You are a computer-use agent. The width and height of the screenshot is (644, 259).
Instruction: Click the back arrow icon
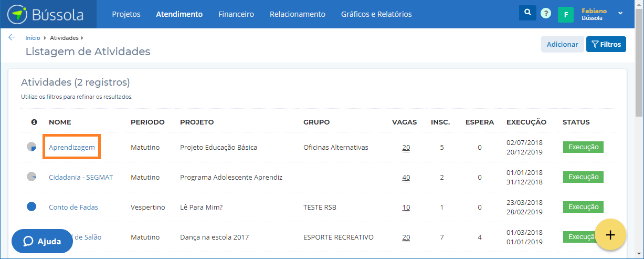click(x=12, y=37)
